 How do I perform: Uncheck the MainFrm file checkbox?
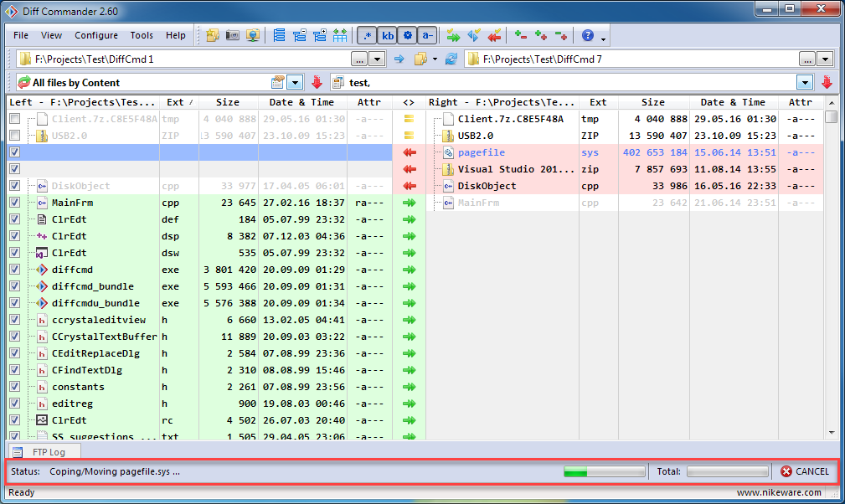click(14, 203)
